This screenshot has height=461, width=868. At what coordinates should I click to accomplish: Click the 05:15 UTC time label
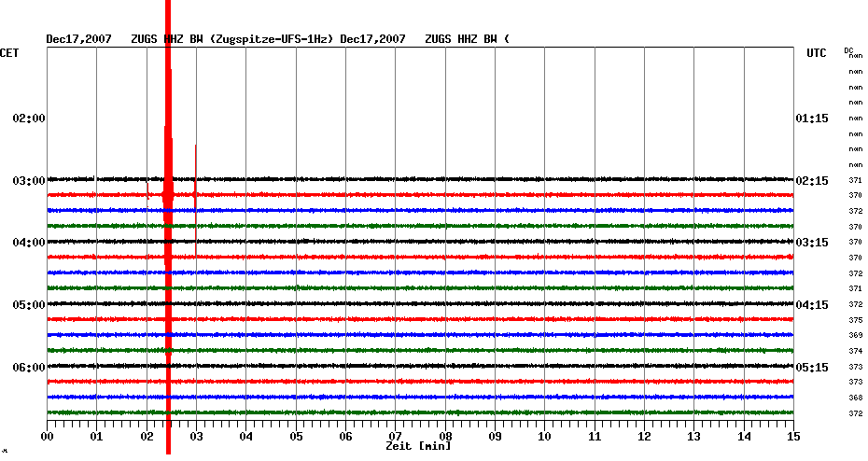[x=812, y=368]
